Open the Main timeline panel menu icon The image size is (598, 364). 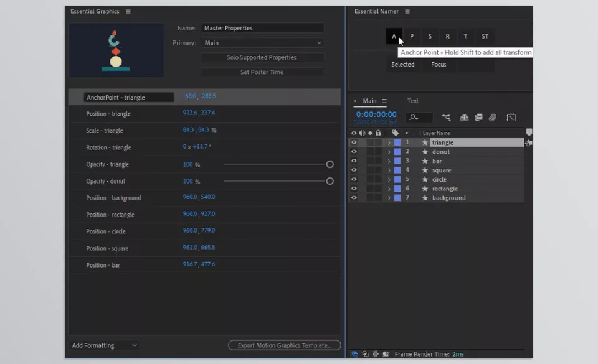click(384, 101)
